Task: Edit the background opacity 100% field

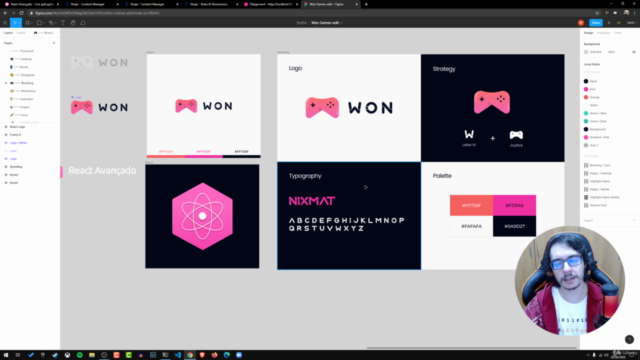Action: (x=611, y=52)
